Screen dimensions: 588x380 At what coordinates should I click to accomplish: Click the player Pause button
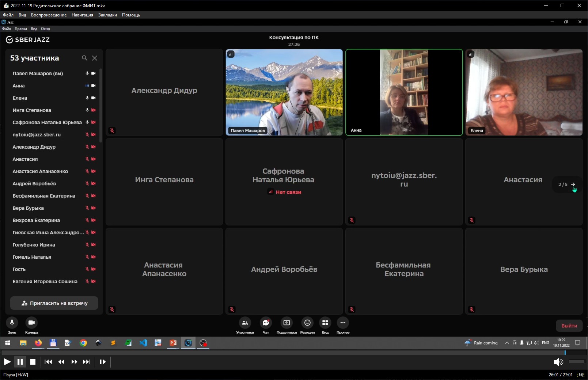(20, 362)
